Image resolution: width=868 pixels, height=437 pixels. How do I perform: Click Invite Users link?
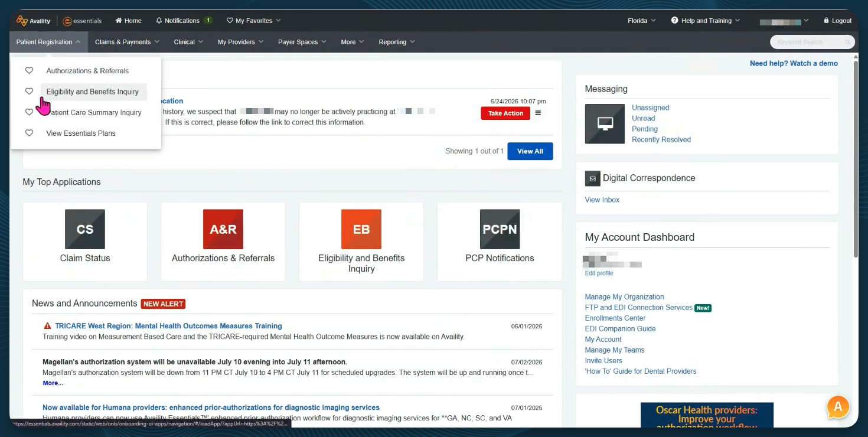603,361
